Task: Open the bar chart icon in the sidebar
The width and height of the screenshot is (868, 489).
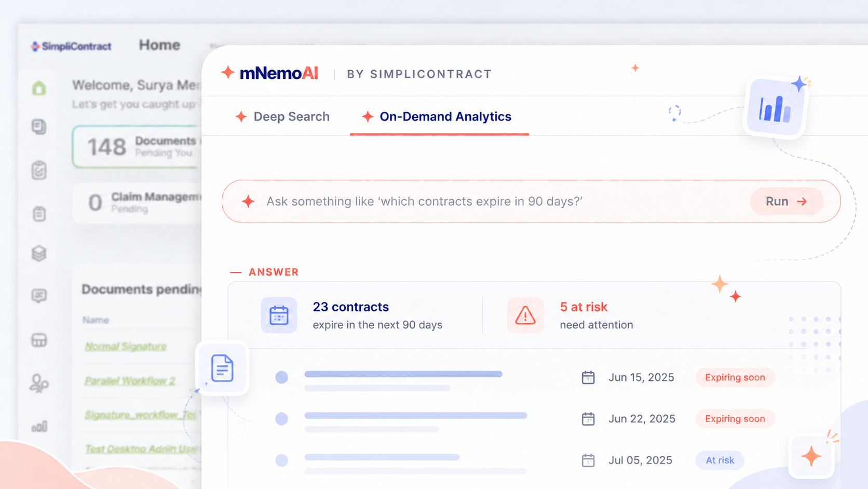Action: tap(39, 427)
